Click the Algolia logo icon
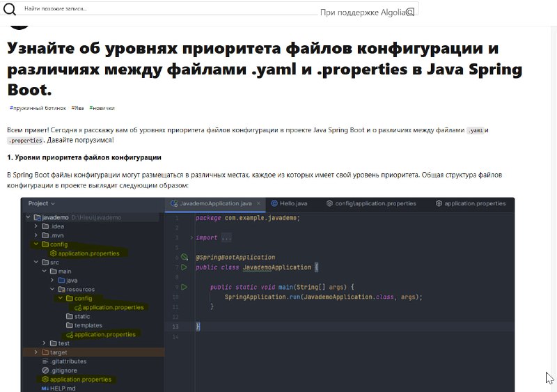The height and width of the screenshot is (392, 557). [410, 13]
